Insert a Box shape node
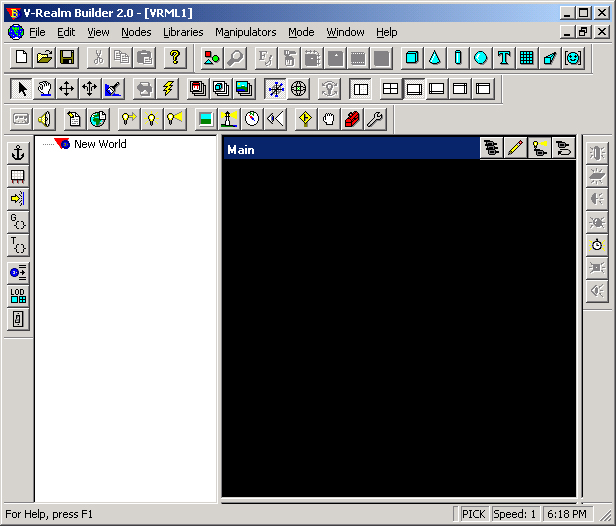 [412, 58]
